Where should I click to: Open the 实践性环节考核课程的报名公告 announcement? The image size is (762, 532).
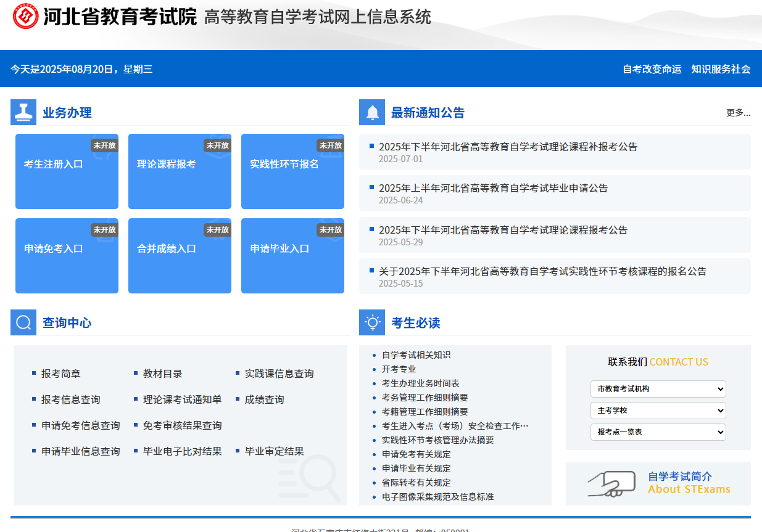coord(543,271)
